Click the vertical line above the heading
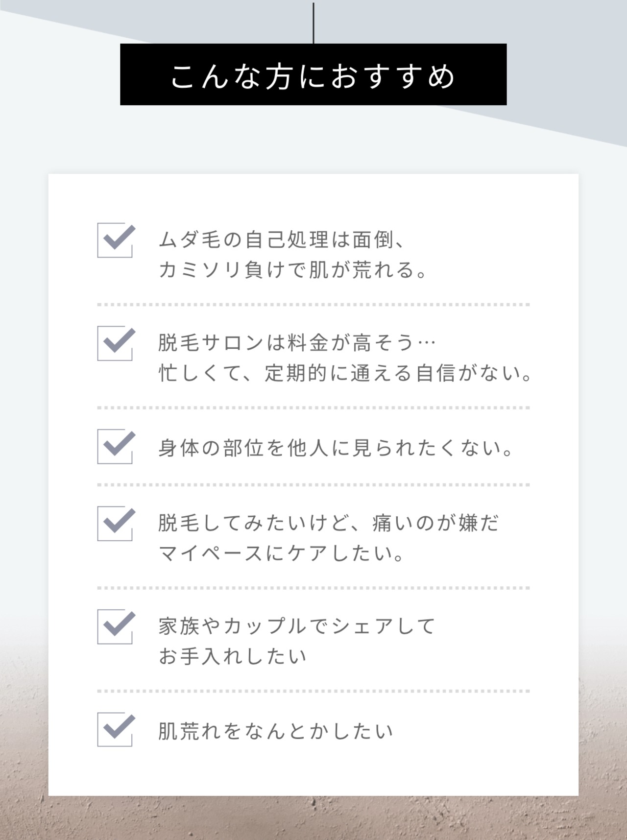The height and width of the screenshot is (840, 627). 313,23
